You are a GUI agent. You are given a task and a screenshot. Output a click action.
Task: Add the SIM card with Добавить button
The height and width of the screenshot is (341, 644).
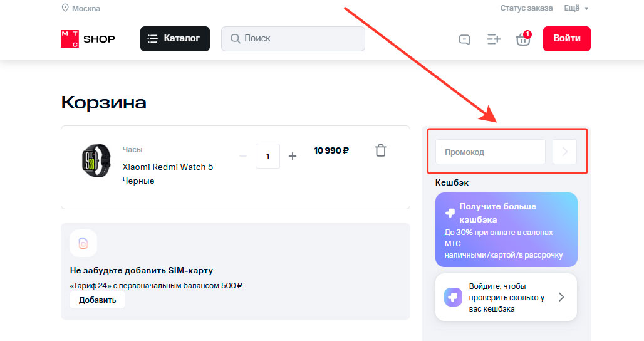coord(97,300)
